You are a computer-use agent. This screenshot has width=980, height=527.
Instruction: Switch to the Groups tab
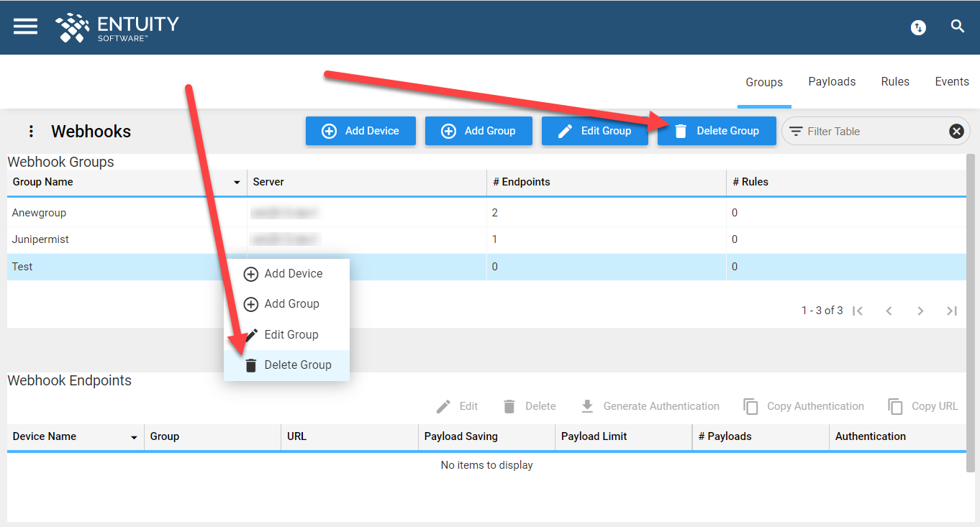[x=764, y=82]
